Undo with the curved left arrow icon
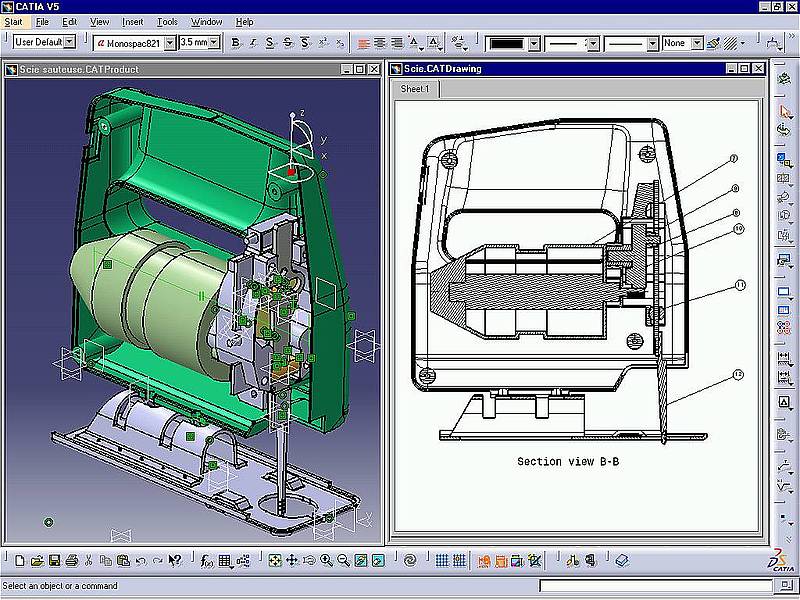This screenshot has height=600, width=800. 140,561
